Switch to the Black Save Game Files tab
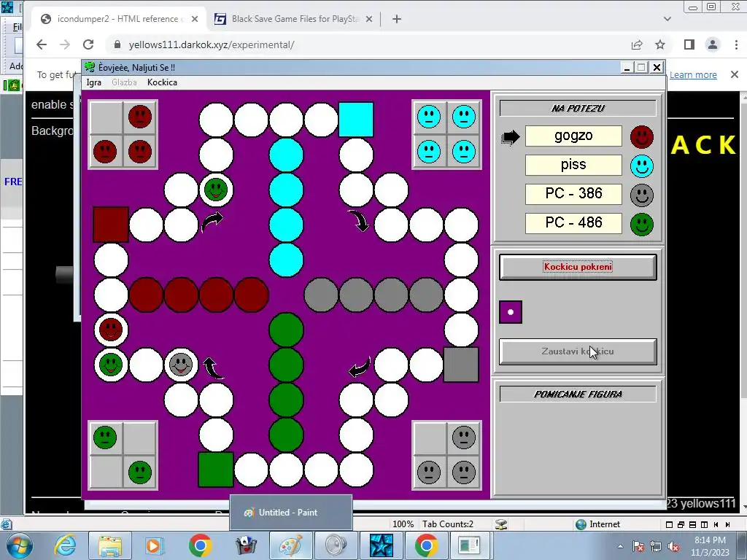 coord(293,19)
